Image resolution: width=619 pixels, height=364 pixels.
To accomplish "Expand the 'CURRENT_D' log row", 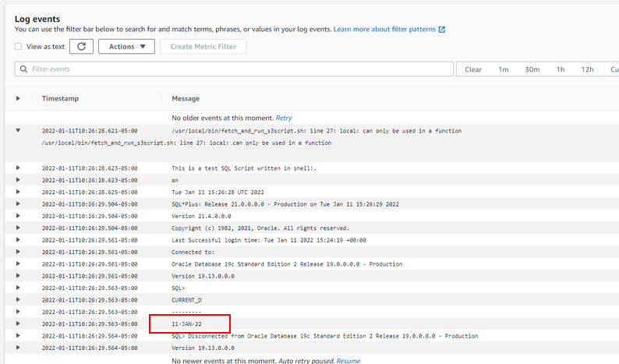I will 18,299.
